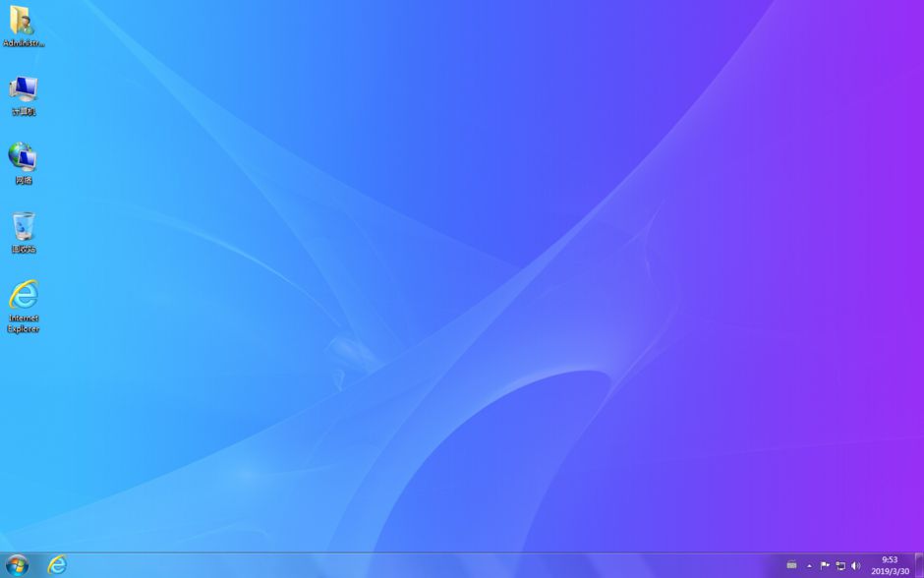Select the Internet Explorer desktop shortcut
Viewport: 924px width, 578px height.
pos(22,297)
